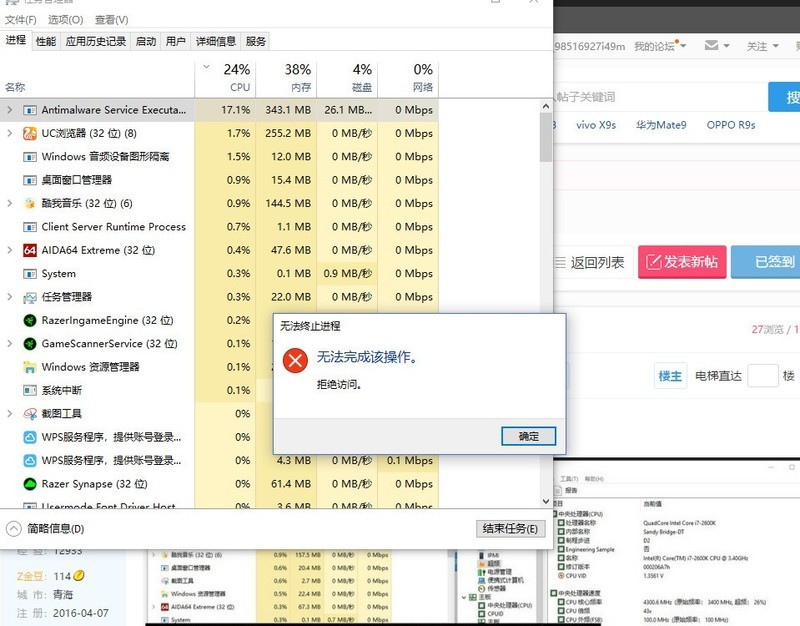Expand the Antimalware Service Executable row
This screenshot has height=626, width=800.
pyautogui.click(x=10, y=110)
